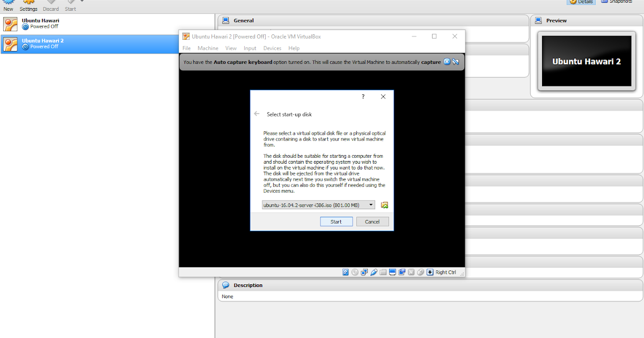644x338 pixels.
Task: Click the USB devices status icon
Action: (x=374, y=272)
